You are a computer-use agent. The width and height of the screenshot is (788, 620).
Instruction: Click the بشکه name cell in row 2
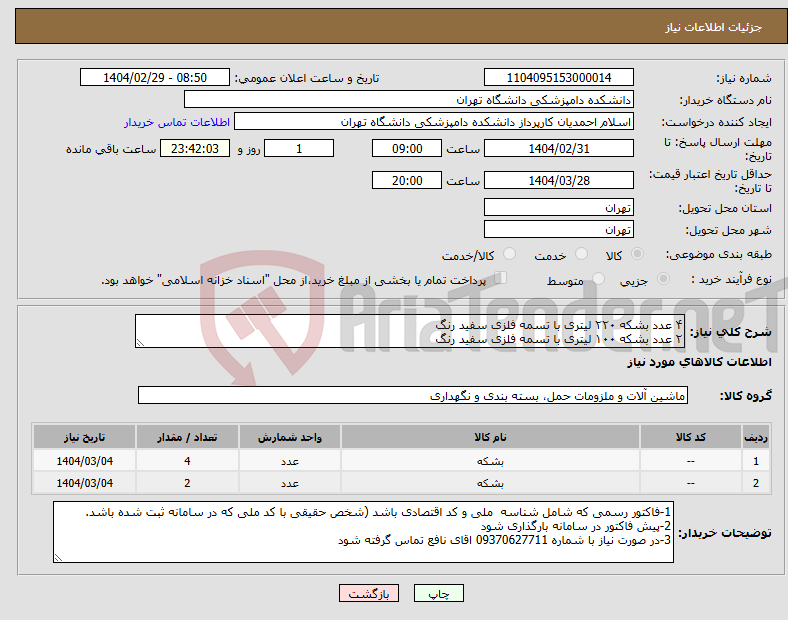(490, 483)
